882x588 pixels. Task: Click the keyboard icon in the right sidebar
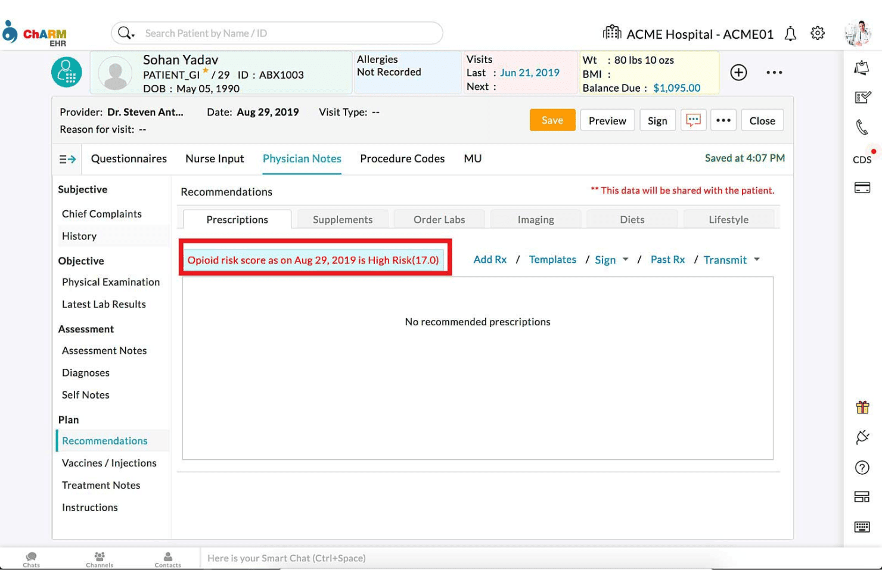(862, 527)
